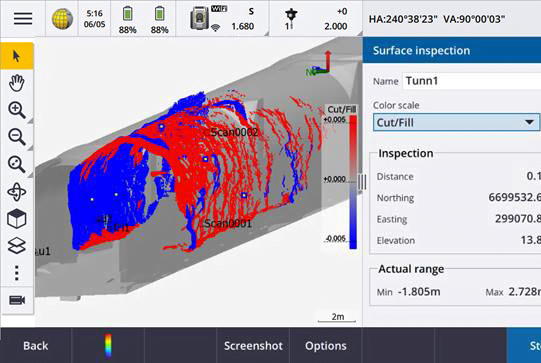This screenshot has height=363, width=541.
Task: Click the +0.000 legend midpoint label
Action: click(334, 179)
